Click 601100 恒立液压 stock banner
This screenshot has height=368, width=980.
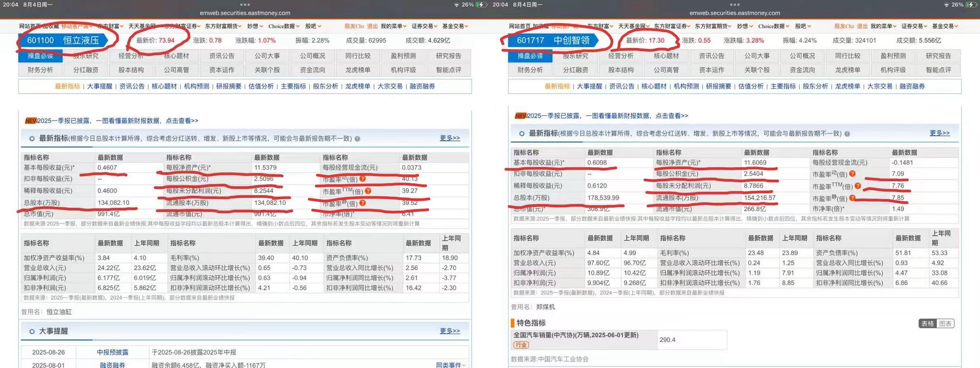pos(63,40)
